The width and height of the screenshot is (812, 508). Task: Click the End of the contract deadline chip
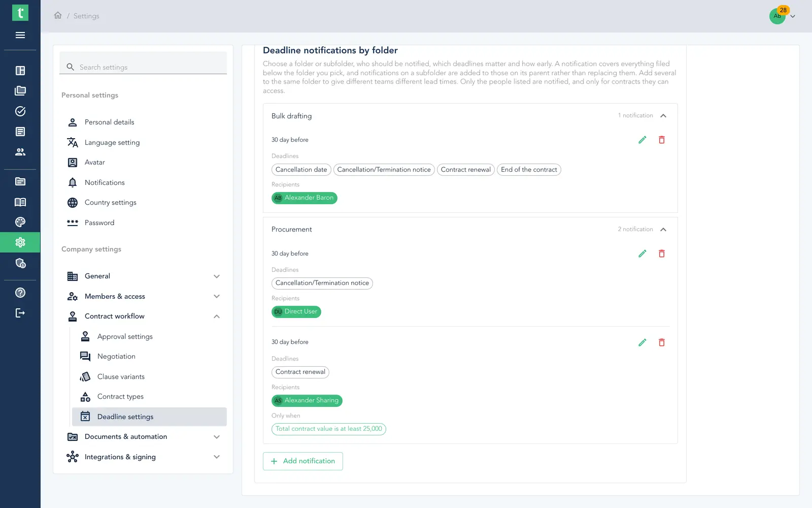pos(529,170)
